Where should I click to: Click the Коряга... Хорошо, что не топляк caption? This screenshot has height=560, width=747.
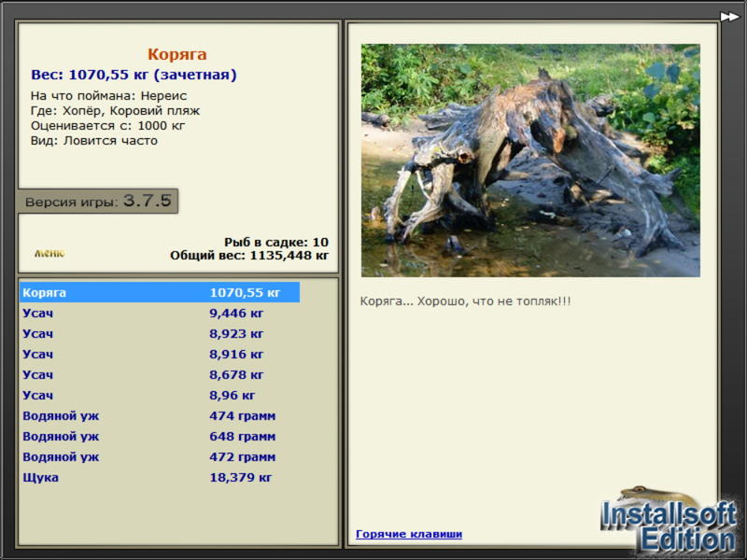pos(465,301)
